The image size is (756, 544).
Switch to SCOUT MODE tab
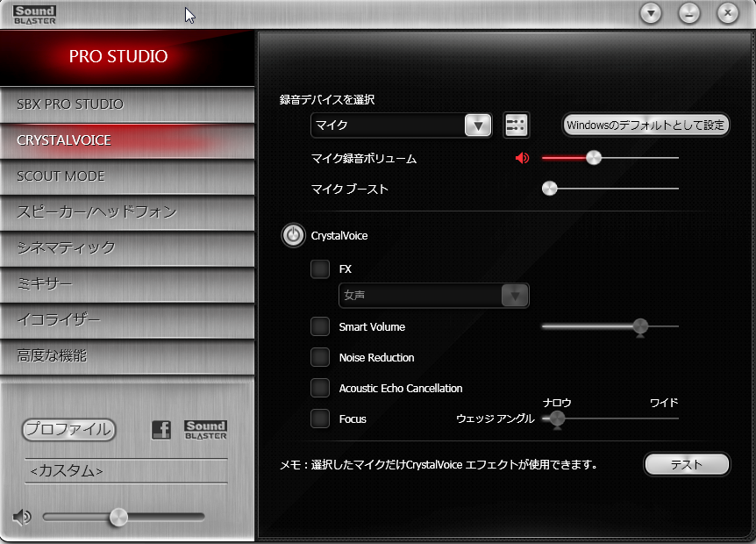pyautogui.click(x=127, y=176)
